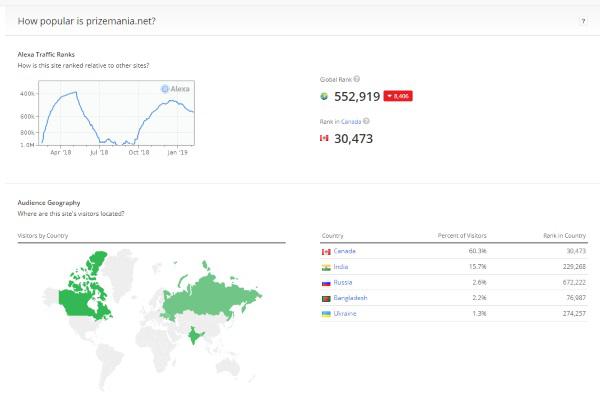
Task: Click India's rank 229,268 cell
Action: pos(574,267)
